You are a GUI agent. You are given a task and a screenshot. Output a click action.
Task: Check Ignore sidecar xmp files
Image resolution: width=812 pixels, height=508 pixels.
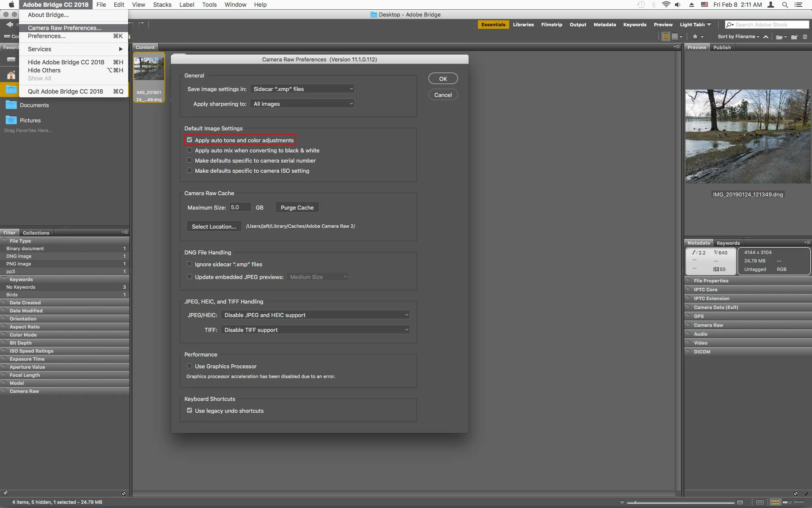(189, 264)
